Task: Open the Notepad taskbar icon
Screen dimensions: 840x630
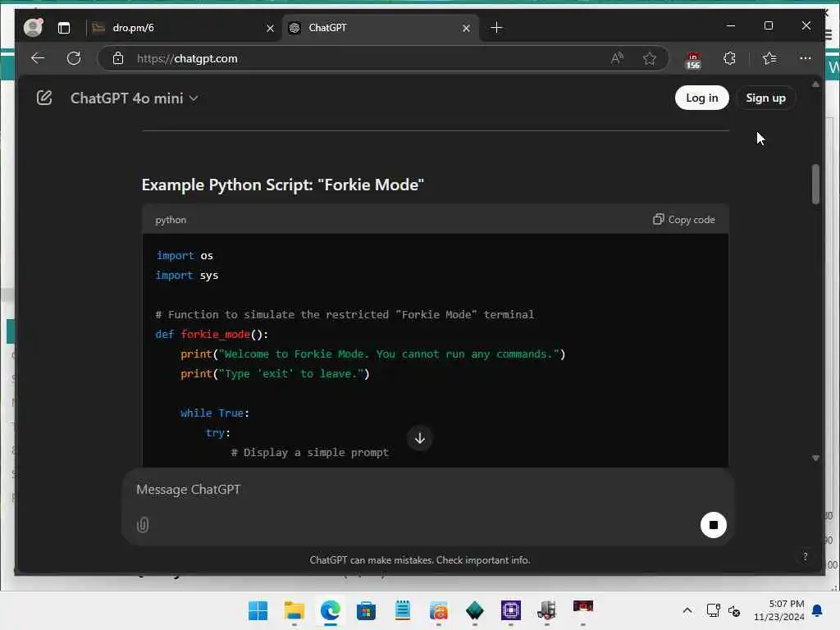Action: (x=402, y=610)
